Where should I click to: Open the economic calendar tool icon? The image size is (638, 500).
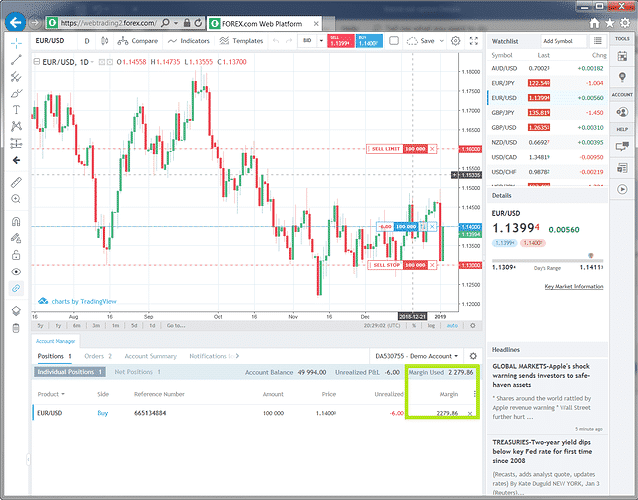click(x=622, y=57)
